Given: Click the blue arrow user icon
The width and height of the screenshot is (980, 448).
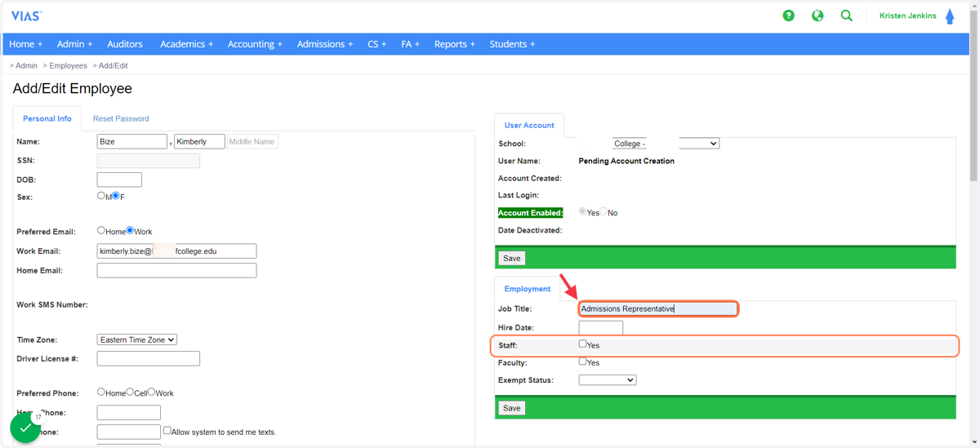Looking at the screenshot, I should pos(950,16).
